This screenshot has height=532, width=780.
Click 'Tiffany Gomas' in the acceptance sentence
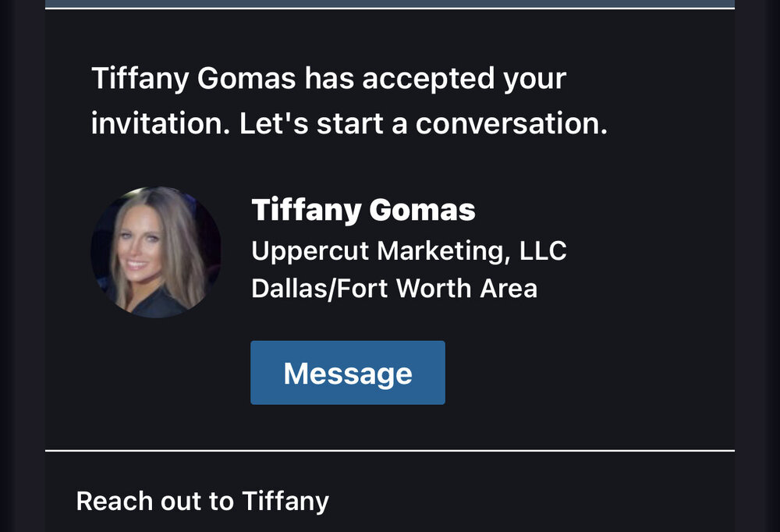point(193,79)
